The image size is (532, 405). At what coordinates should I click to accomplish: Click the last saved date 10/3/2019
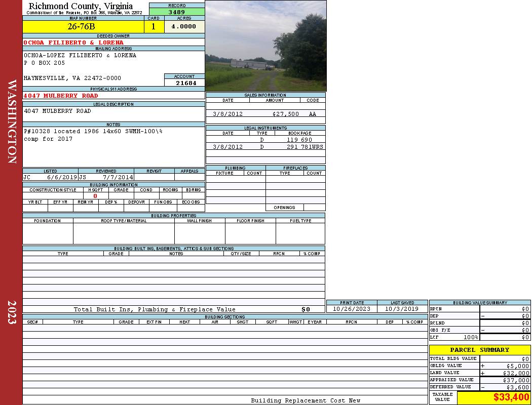point(402,309)
